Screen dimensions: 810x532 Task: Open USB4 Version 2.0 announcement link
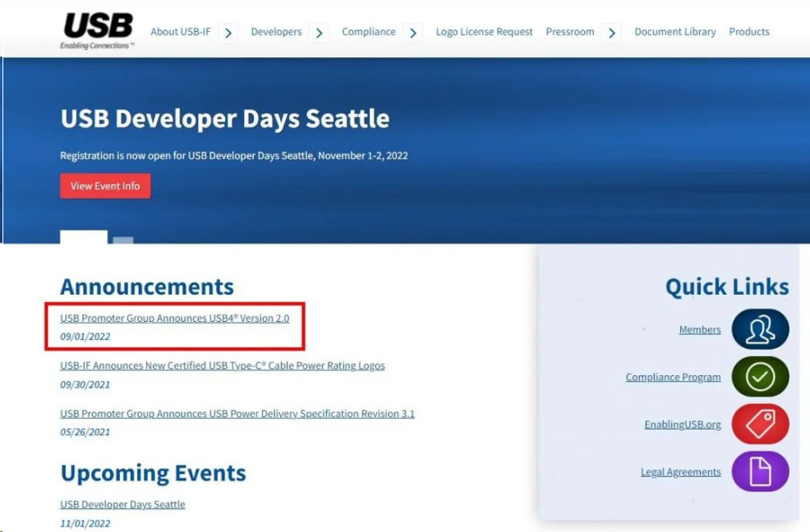tap(175, 319)
